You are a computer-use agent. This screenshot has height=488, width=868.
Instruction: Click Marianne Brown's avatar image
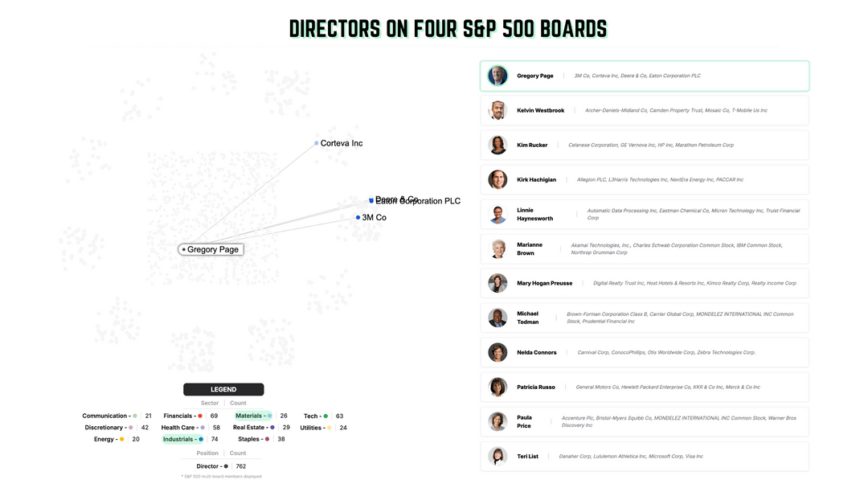[x=497, y=249]
